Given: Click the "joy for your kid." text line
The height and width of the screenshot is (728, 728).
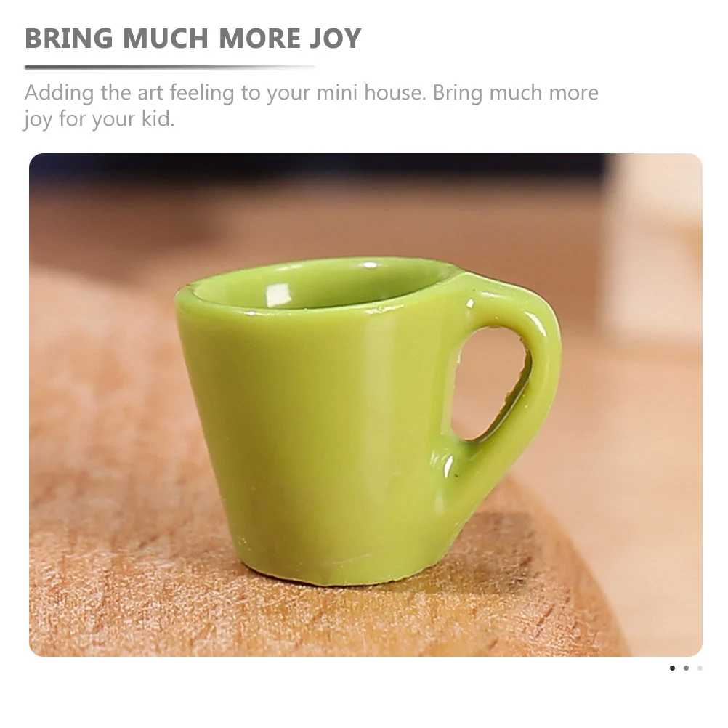Looking at the screenshot, I should tap(99, 119).
